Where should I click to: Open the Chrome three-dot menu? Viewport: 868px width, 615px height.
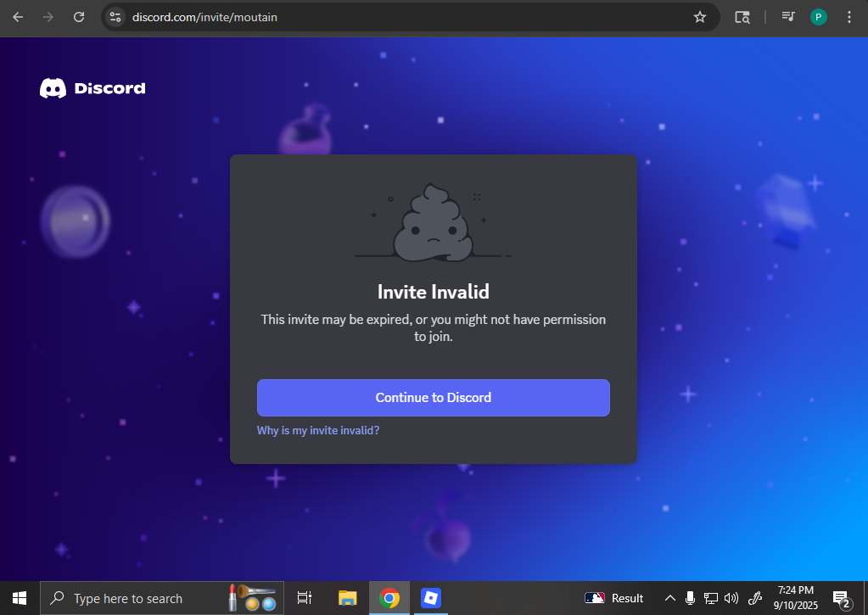pyautogui.click(x=849, y=17)
